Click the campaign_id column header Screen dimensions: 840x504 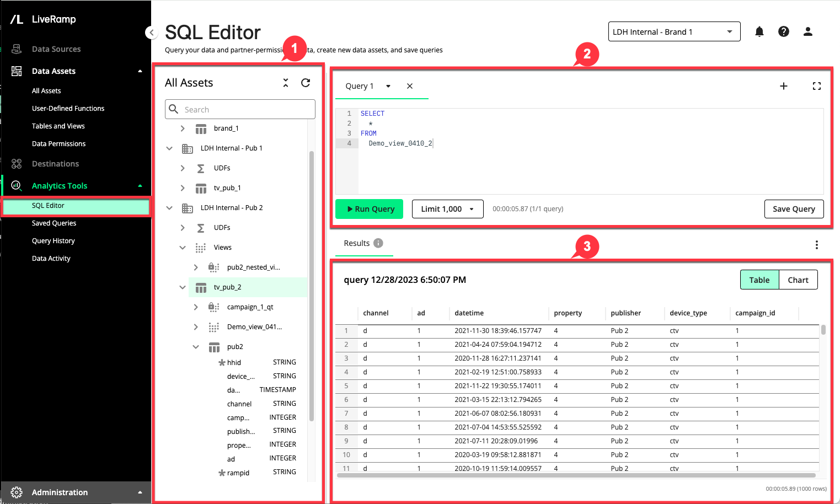(x=755, y=313)
